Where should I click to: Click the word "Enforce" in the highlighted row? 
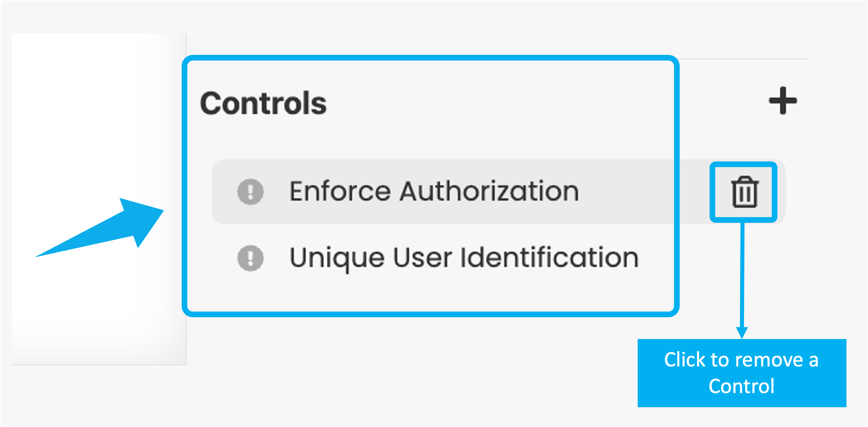(340, 191)
